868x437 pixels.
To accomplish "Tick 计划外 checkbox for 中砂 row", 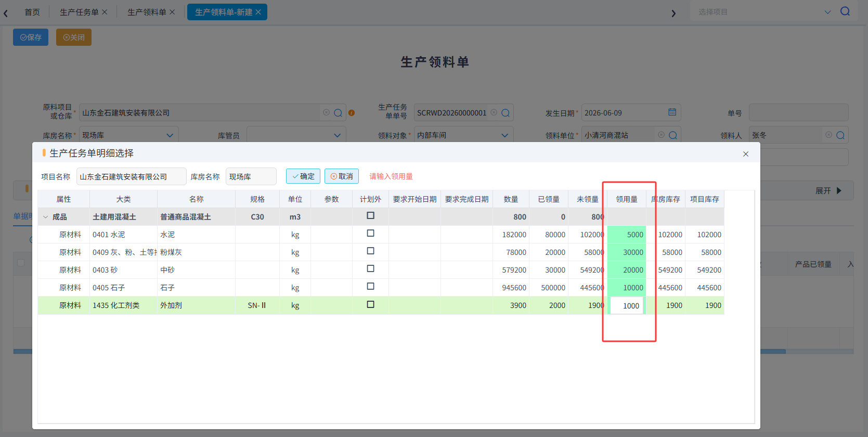I will pos(371,268).
